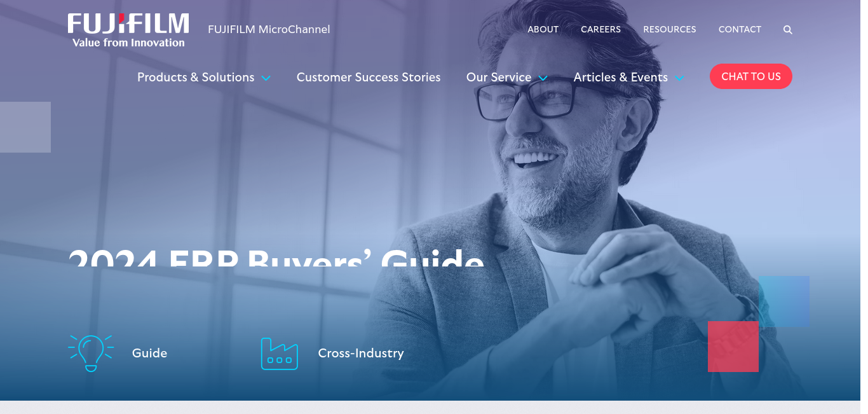This screenshot has width=868, height=414.
Task: Open the Our Service menu
Action: click(x=499, y=77)
